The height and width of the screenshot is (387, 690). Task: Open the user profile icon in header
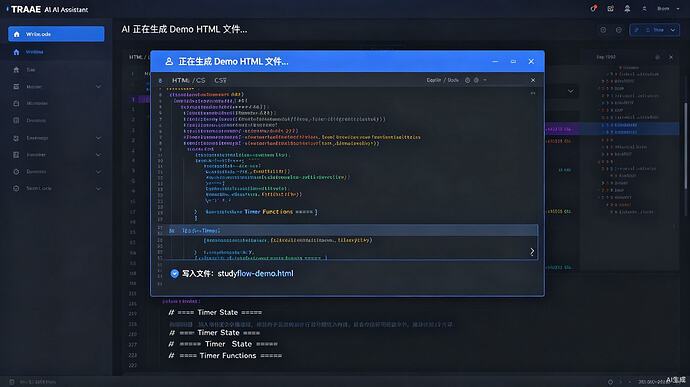644,9
